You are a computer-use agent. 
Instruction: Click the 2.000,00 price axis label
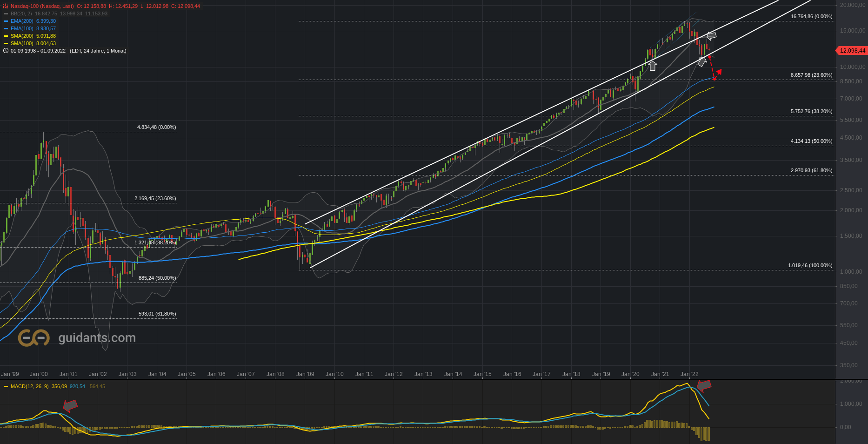(x=851, y=210)
